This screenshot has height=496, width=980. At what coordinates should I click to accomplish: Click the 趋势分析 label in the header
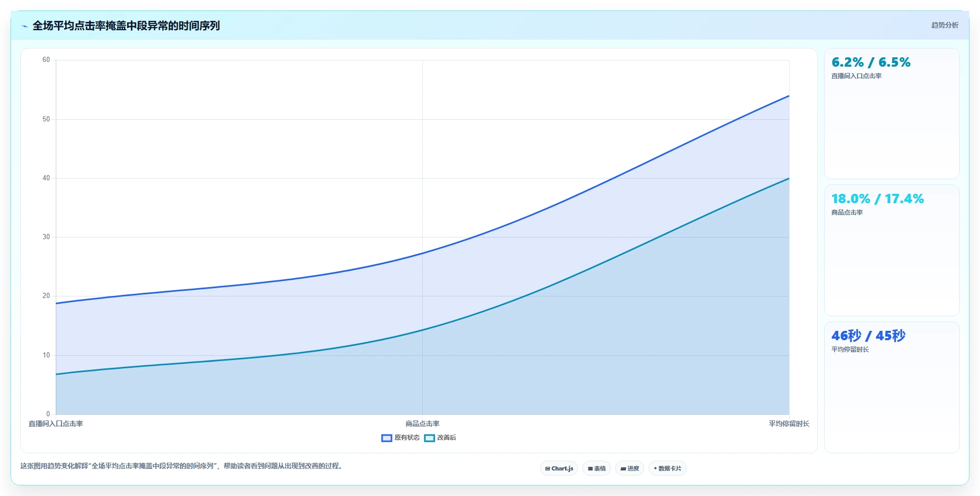coord(945,25)
